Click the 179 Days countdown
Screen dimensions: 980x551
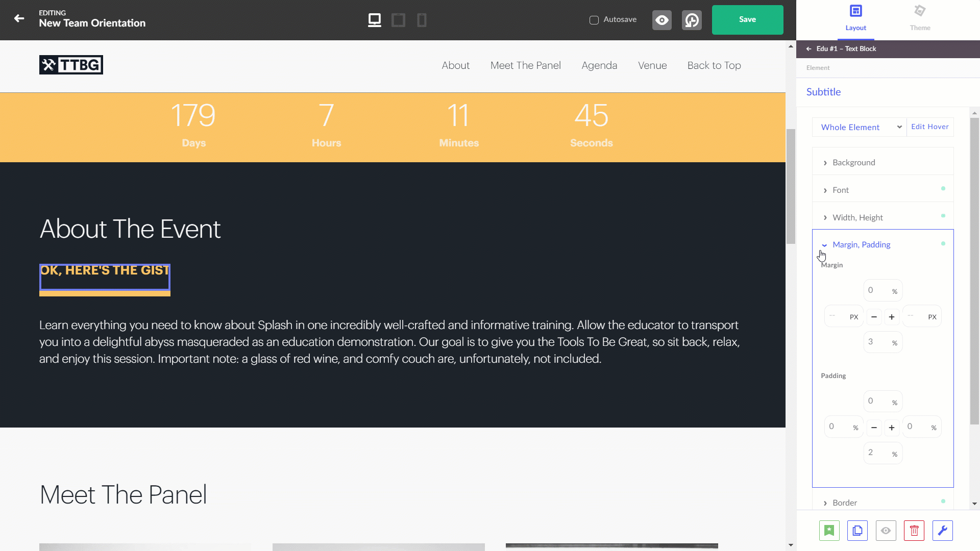[193, 124]
